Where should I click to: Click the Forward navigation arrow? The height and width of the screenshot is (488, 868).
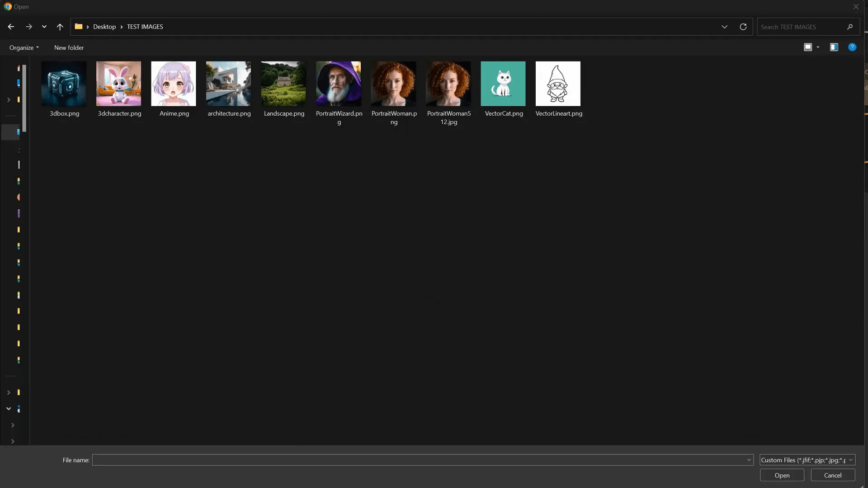[29, 27]
